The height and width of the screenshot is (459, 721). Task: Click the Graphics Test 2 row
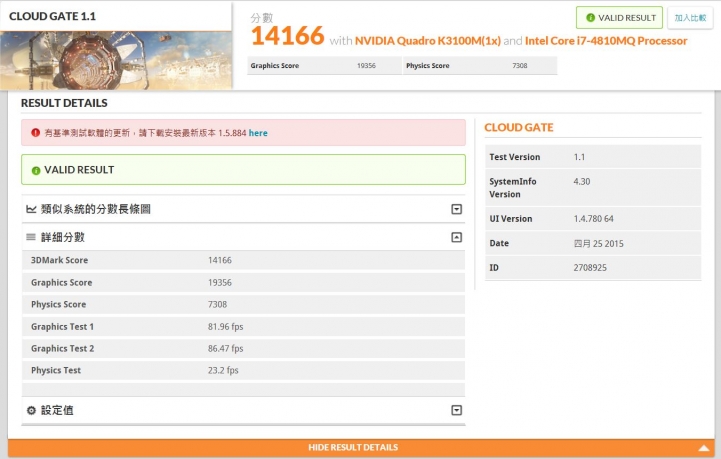[243, 349]
